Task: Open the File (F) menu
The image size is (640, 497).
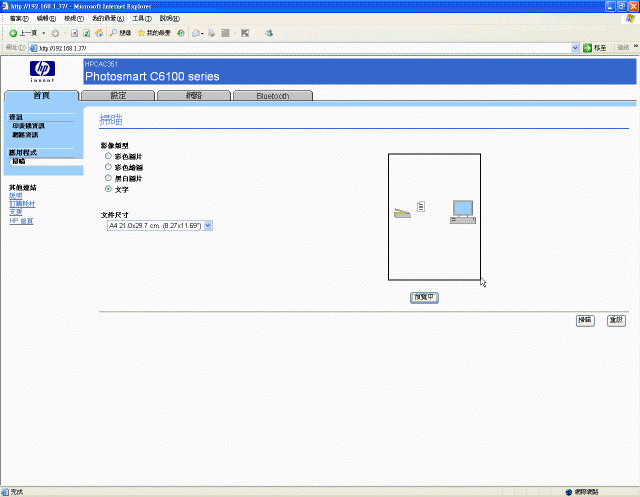Action: tap(19, 18)
